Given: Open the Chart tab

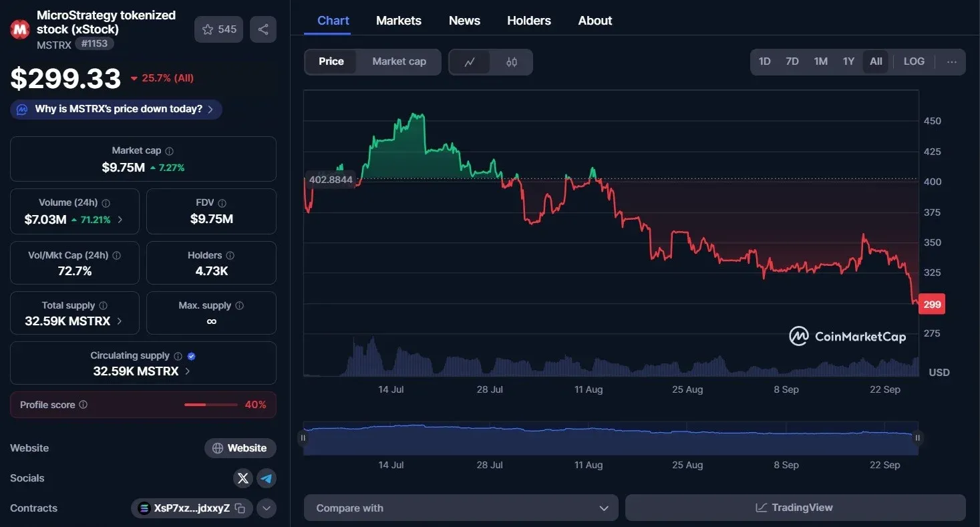Looking at the screenshot, I should tap(333, 21).
